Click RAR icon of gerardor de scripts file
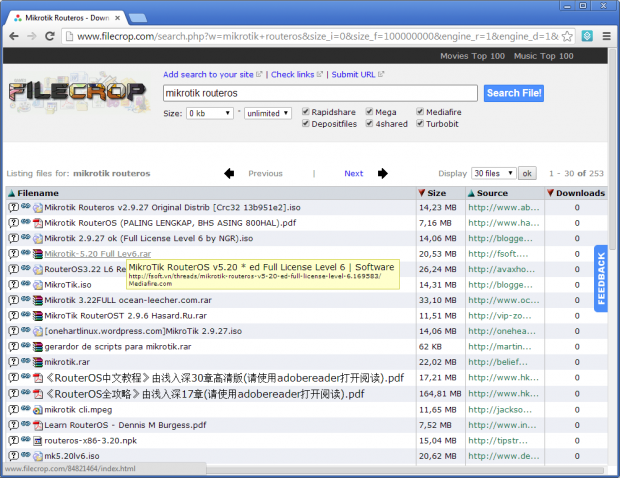This screenshot has height=478, width=620. coord(38,347)
